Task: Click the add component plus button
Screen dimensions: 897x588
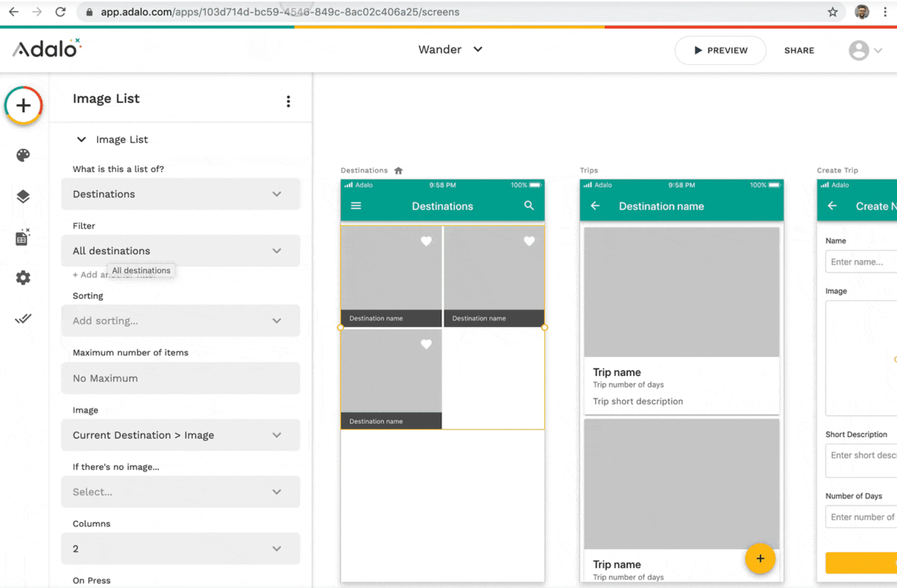Action: (x=23, y=105)
